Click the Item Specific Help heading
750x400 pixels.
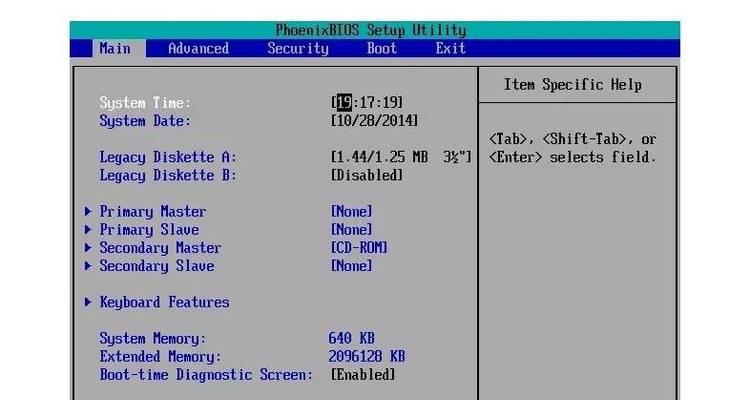573,85
